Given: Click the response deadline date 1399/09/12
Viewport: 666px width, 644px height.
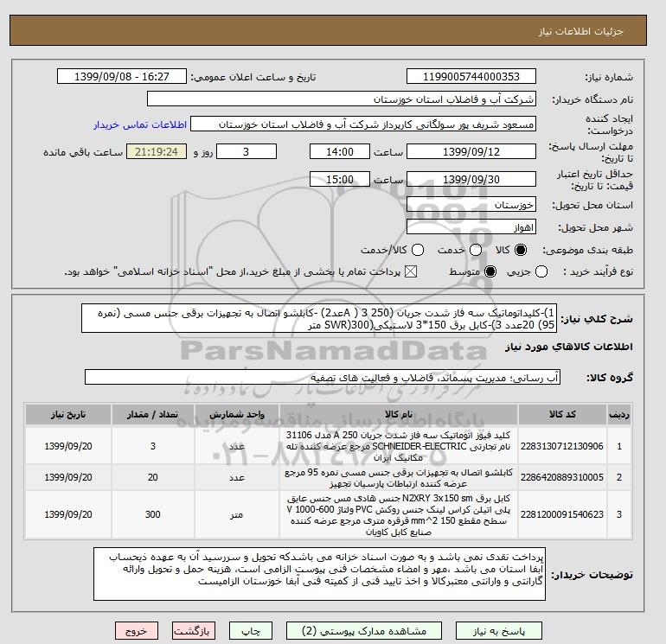Looking at the screenshot, I should point(471,151).
